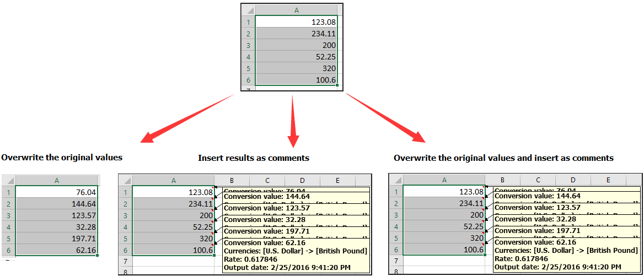Viewport: 644px width, 276px height.
Task: Click Select All corner in the middle sheet
Action: (125, 180)
